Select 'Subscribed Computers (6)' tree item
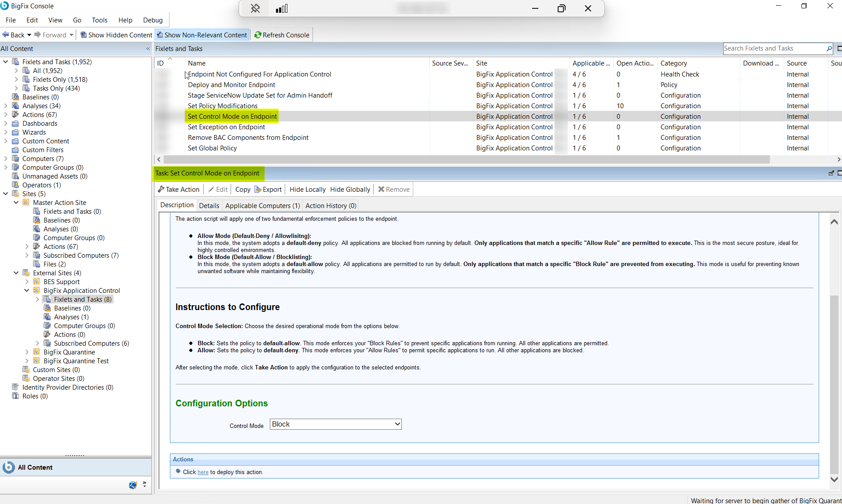The height and width of the screenshot is (504, 842). (92, 343)
